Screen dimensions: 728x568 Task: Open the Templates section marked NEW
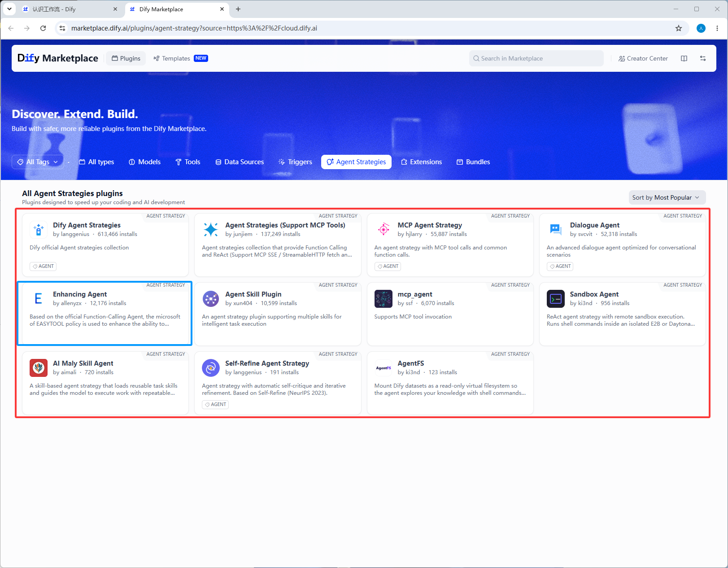[180, 58]
